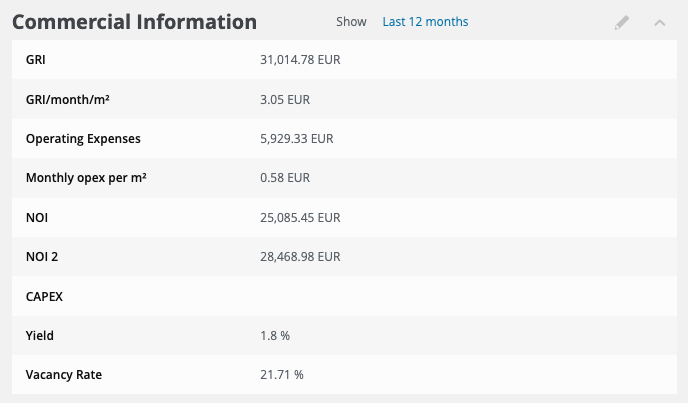Select the Operating Expenses label
The width and height of the screenshot is (688, 403).
(x=83, y=139)
